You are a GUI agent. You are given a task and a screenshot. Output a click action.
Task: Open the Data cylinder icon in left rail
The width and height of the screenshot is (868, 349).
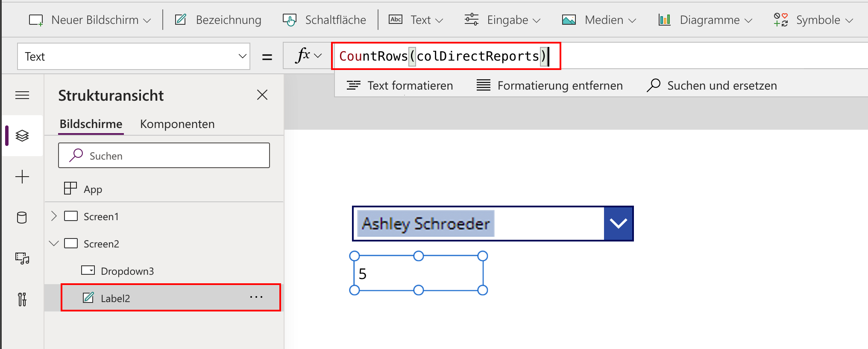point(22,218)
